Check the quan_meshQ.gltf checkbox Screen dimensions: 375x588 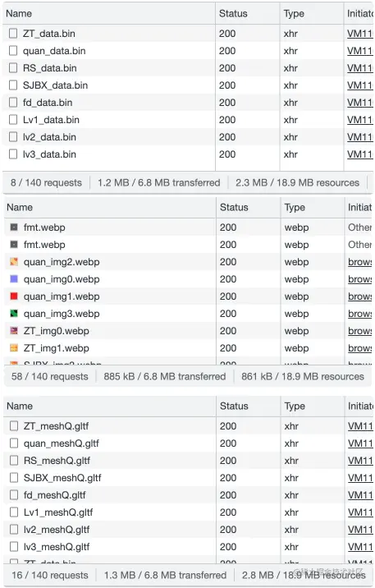[x=14, y=443]
